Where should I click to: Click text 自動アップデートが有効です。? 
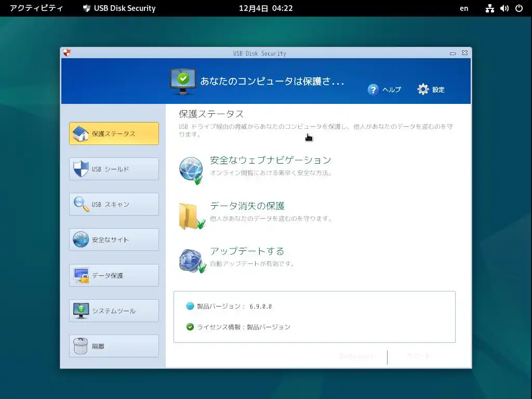coord(252,263)
